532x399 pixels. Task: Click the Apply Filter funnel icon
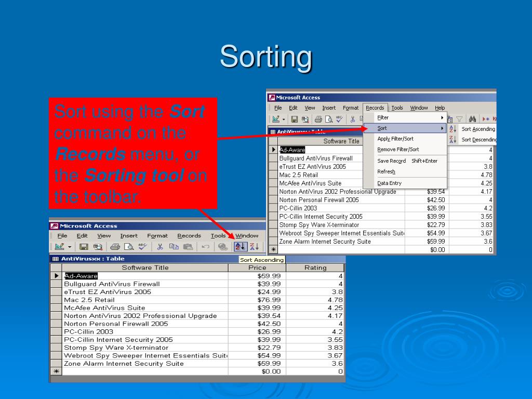459,119
